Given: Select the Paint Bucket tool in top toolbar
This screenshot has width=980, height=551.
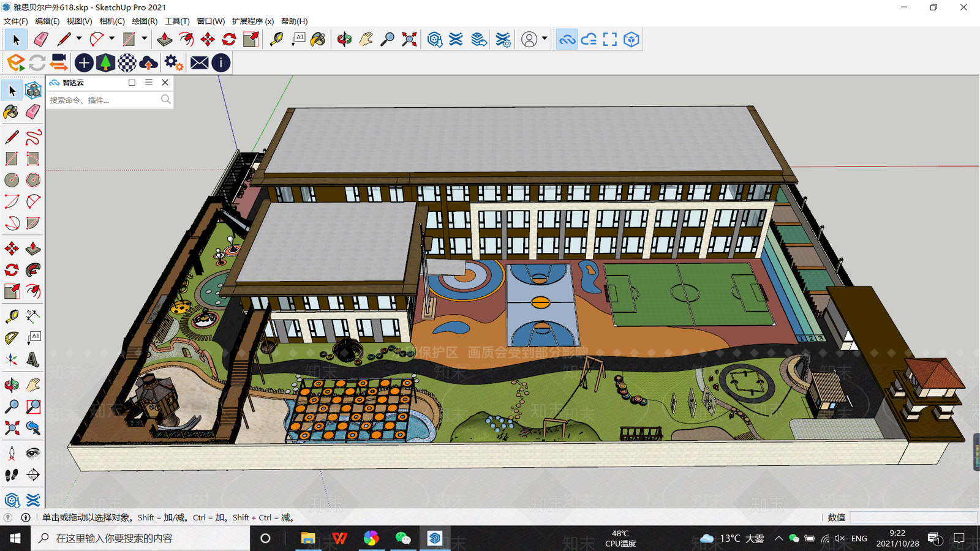Looking at the screenshot, I should pos(318,40).
